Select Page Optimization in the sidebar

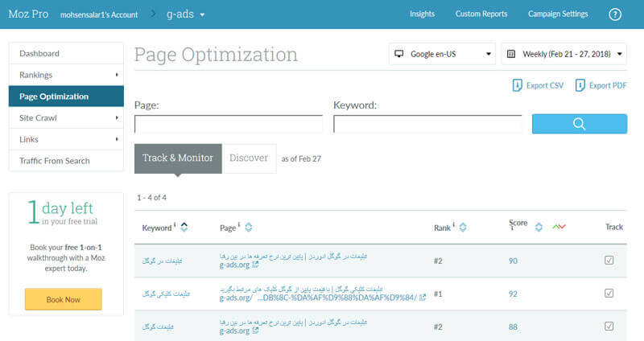[66, 96]
